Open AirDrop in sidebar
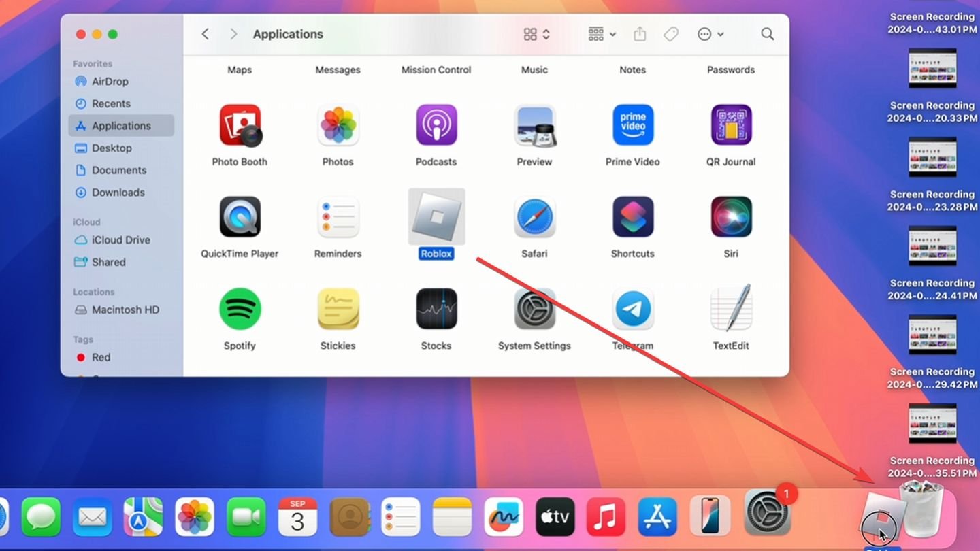980x551 pixels. click(121, 81)
